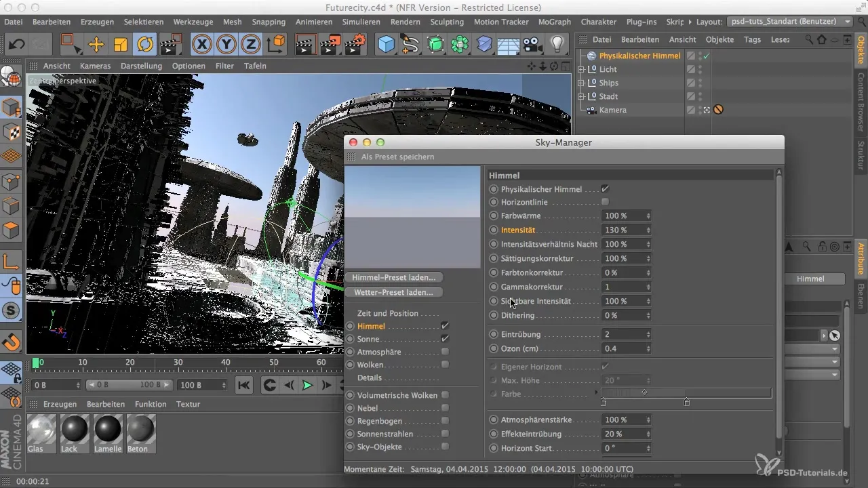Add a Cube primitive object

(387, 45)
